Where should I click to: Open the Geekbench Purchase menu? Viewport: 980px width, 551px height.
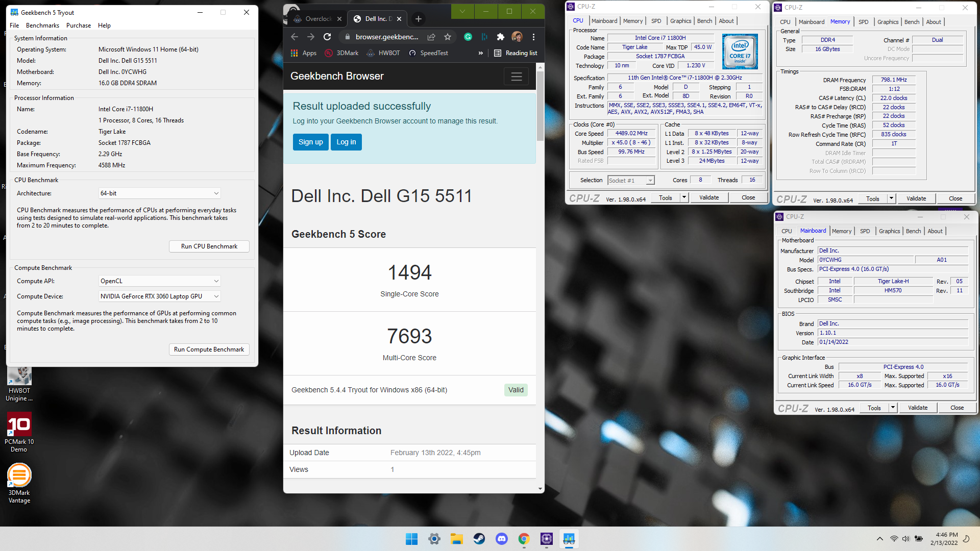coord(79,26)
